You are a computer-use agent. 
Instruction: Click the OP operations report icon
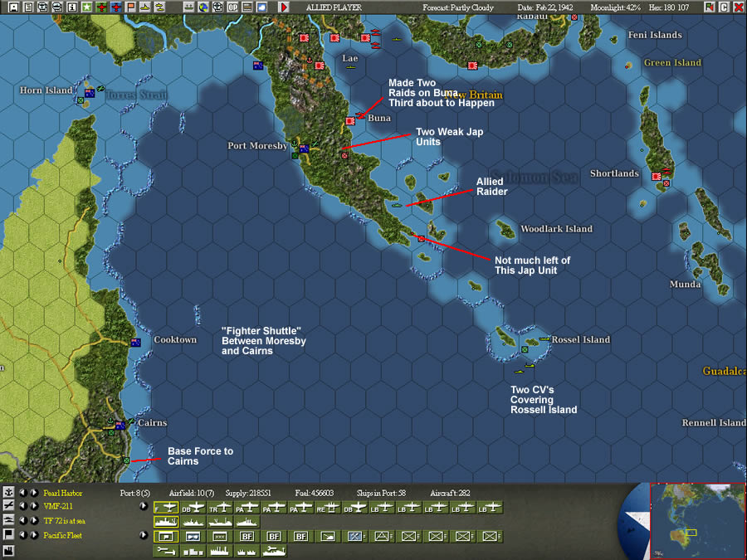coord(232,7)
